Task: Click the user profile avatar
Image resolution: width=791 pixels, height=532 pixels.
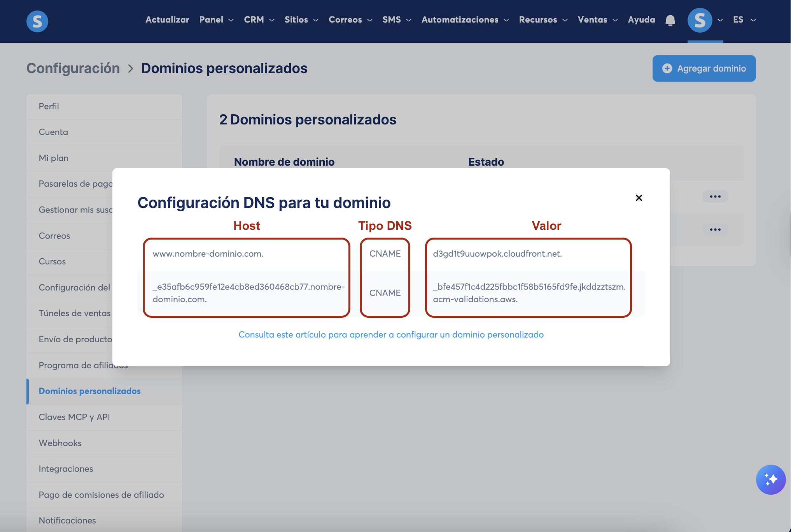Action: click(700, 20)
